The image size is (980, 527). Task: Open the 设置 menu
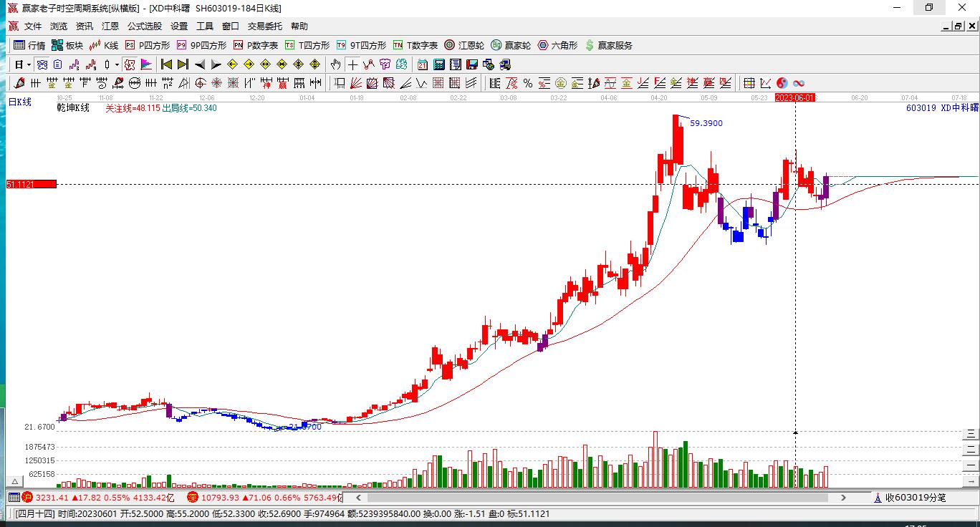point(179,26)
